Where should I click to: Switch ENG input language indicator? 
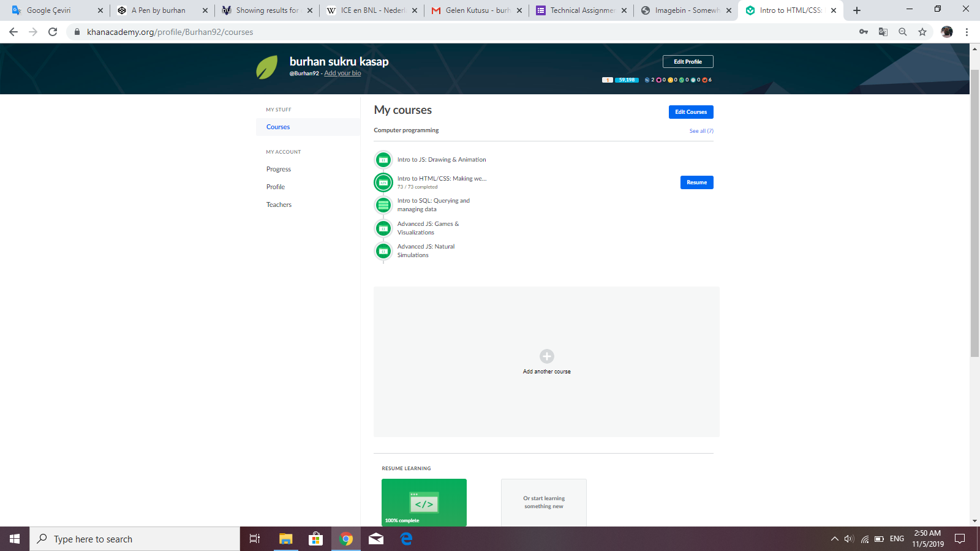tap(897, 539)
